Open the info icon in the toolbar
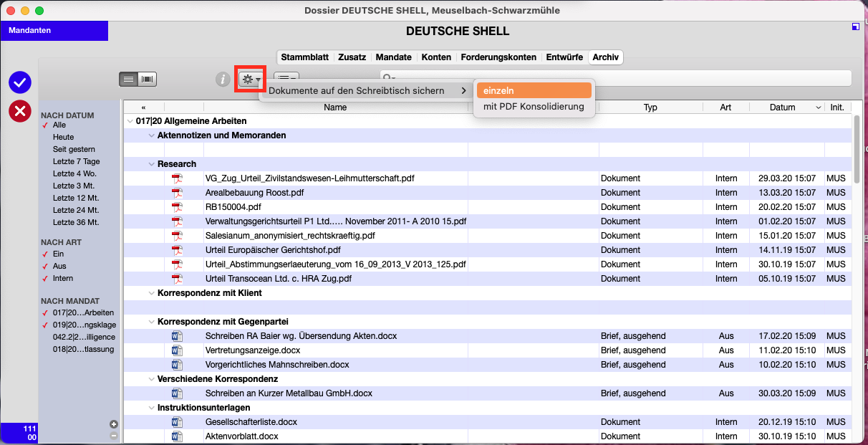This screenshot has width=868, height=445. click(223, 79)
